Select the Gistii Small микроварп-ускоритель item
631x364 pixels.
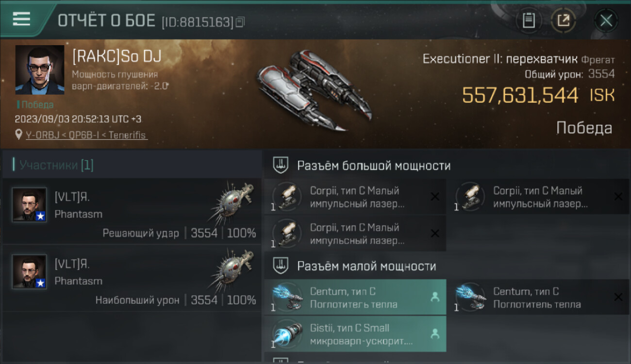pyautogui.click(x=355, y=334)
